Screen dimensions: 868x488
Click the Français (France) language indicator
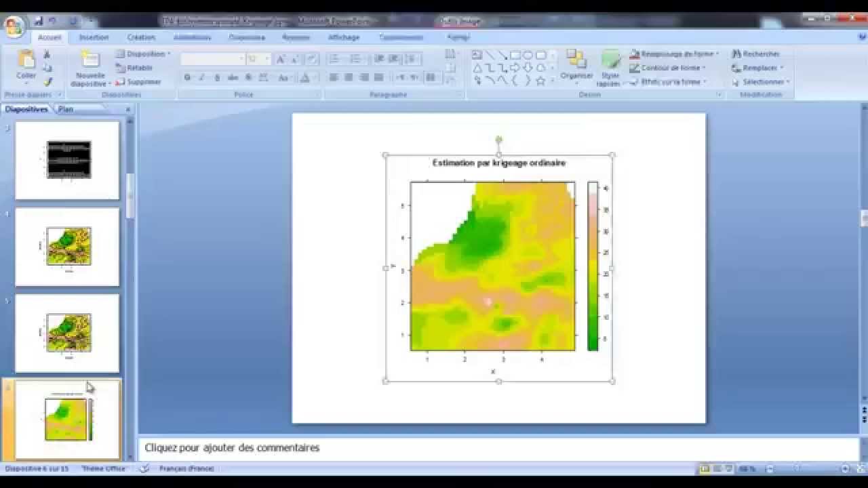point(186,468)
